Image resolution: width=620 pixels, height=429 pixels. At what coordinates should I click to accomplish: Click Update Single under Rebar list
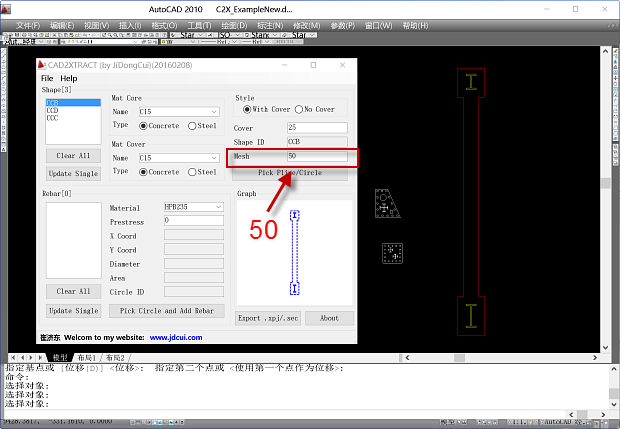pyautogui.click(x=73, y=311)
